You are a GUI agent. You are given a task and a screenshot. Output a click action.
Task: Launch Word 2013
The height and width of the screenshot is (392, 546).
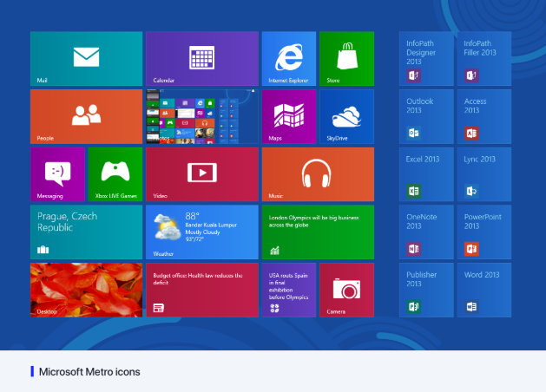coord(484,290)
